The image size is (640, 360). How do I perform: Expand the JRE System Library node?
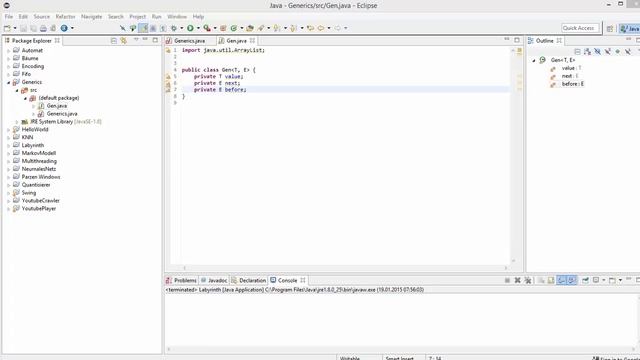(17, 122)
